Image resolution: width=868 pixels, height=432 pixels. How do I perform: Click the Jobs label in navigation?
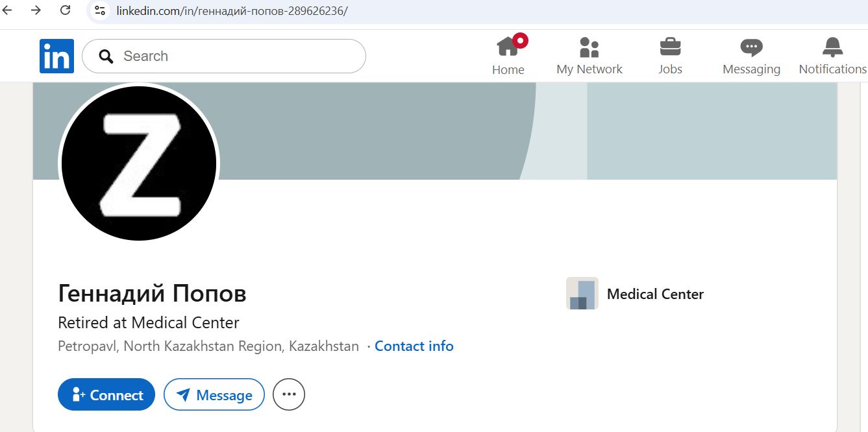click(670, 69)
